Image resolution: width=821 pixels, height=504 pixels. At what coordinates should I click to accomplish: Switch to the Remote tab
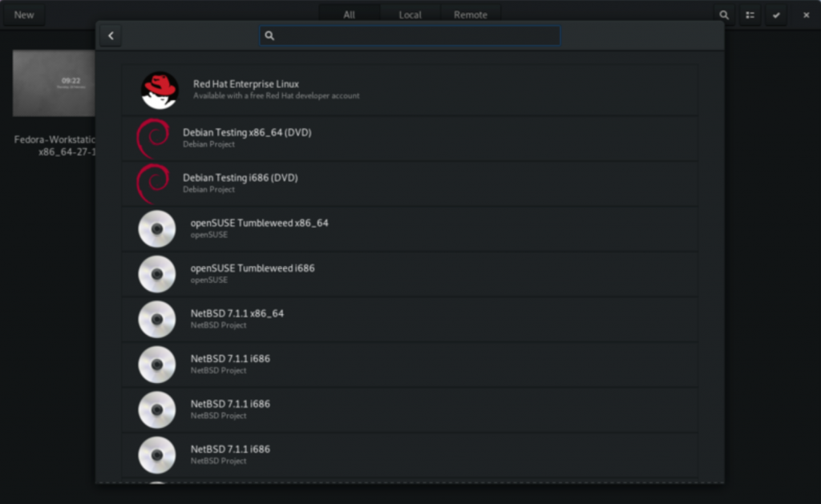471,14
